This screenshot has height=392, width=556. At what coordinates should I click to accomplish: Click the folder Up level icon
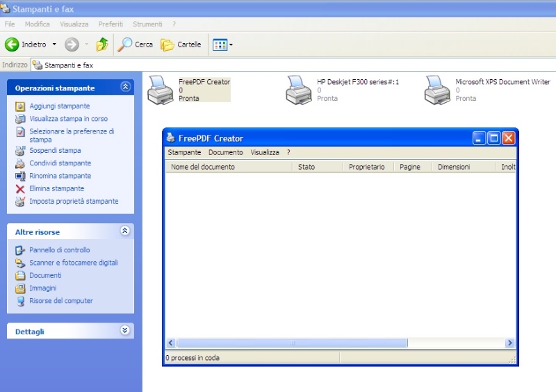click(x=102, y=44)
